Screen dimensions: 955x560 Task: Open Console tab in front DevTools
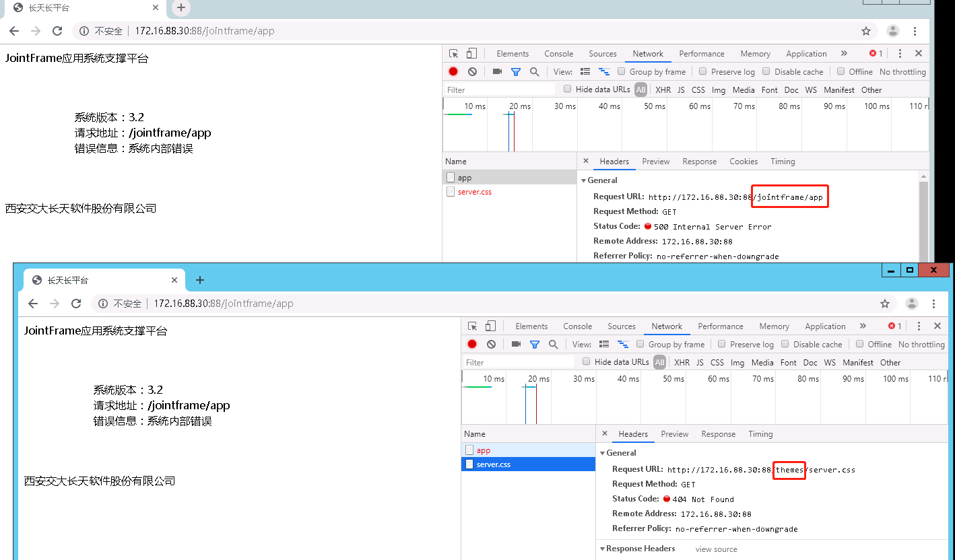[578, 326]
